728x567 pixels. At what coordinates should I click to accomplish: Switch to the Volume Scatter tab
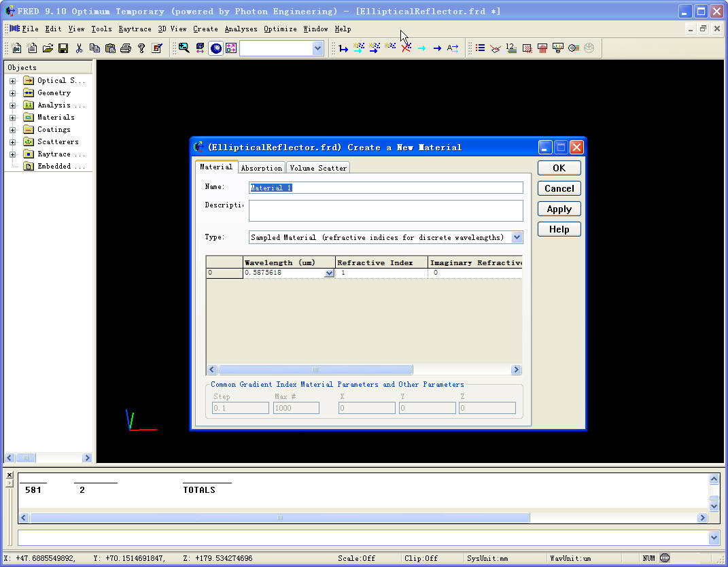pyautogui.click(x=318, y=168)
